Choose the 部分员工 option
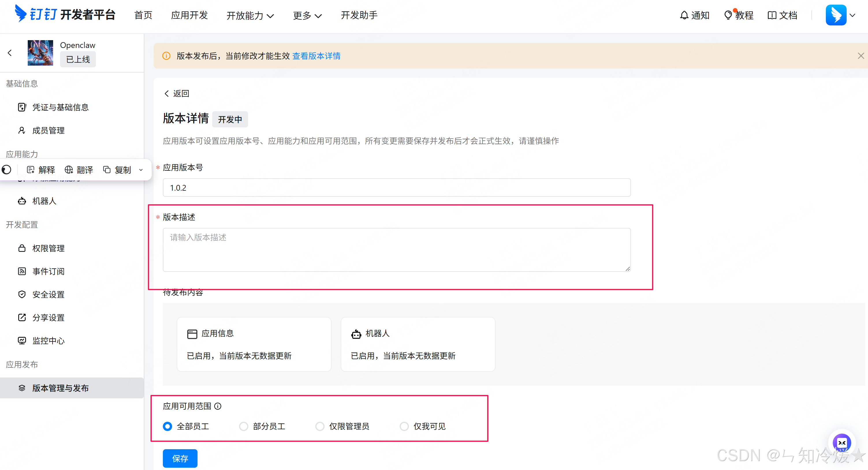The image size is (868, 470). pos(244,426)
